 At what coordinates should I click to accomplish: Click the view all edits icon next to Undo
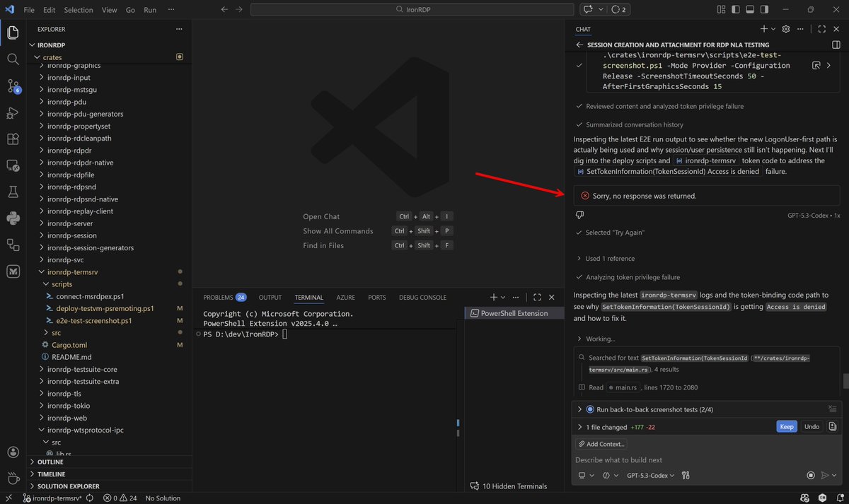click(833, 426)
